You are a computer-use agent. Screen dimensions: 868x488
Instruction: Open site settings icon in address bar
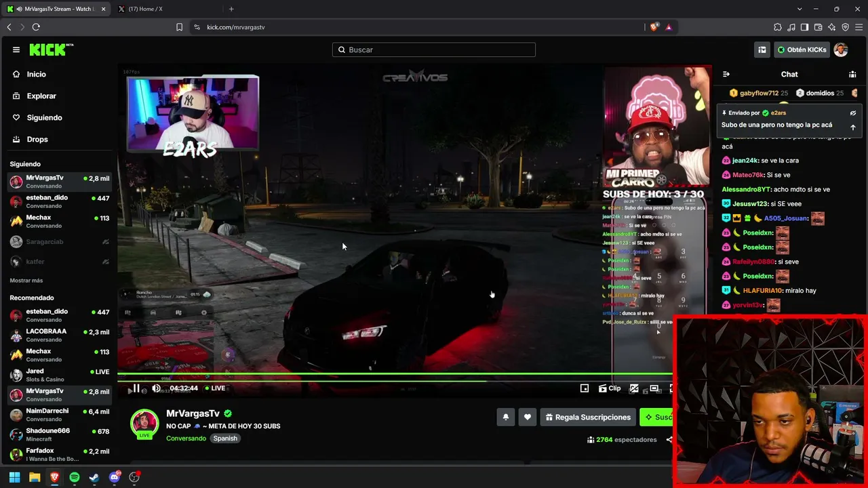pos(197,27)
